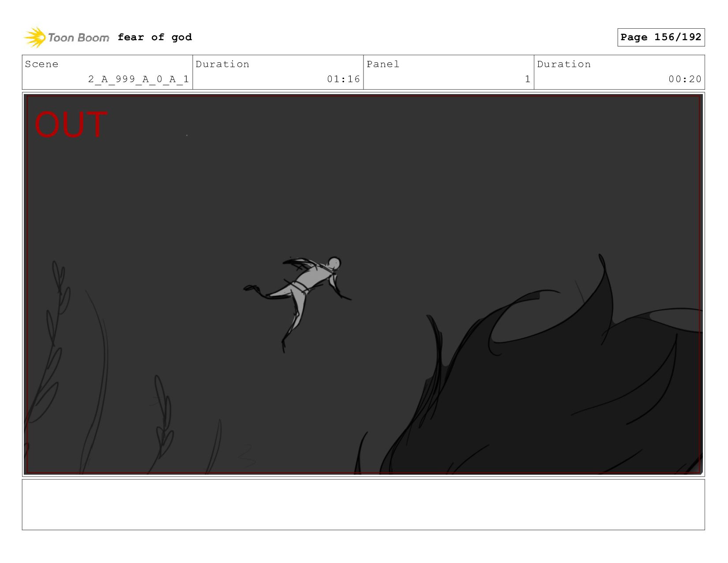Select the 'fear of god' project title
Screen dimensions: 728x563
click(155, 38)
